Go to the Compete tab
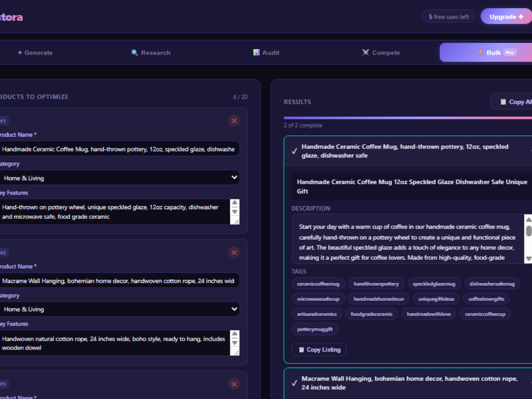 pos(381,52)
